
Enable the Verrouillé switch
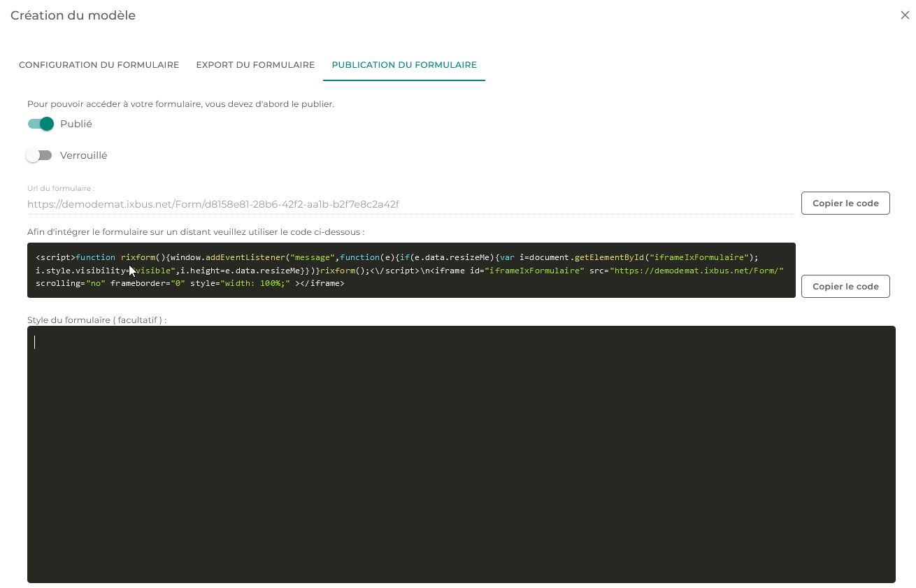tap(39, 155)
